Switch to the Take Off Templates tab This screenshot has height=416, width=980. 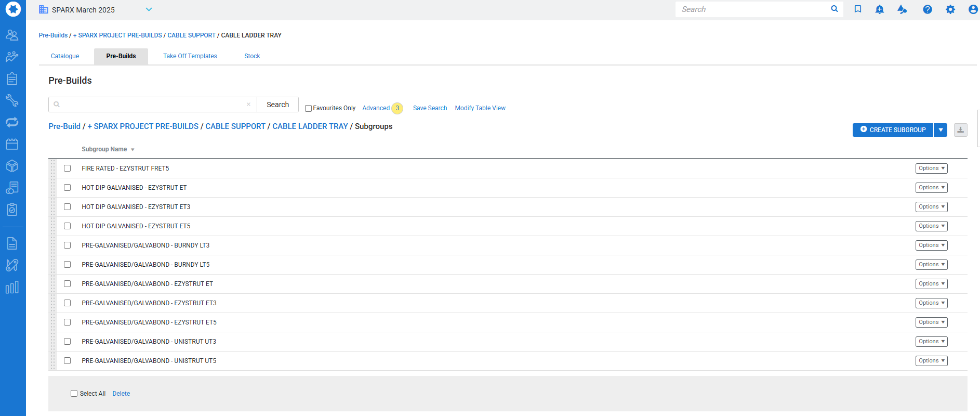[x=190, y=56]
